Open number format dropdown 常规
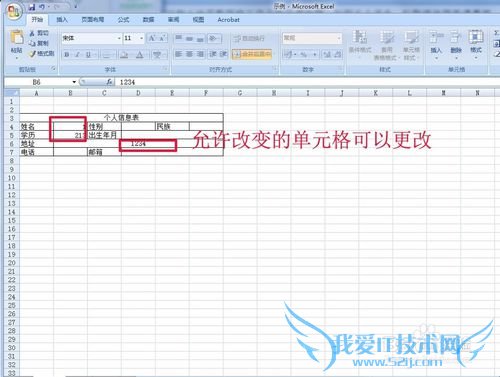 [x=339, y=38]
